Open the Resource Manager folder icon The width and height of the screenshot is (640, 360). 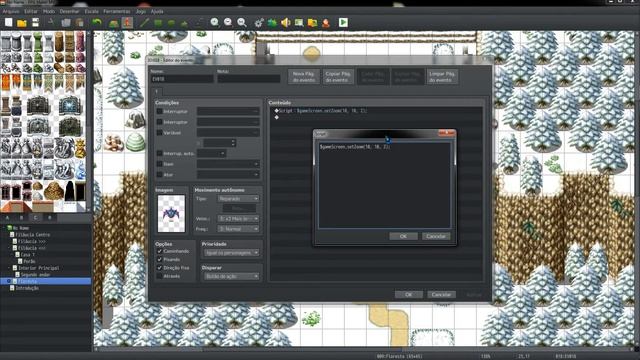(x=313, y=22)
